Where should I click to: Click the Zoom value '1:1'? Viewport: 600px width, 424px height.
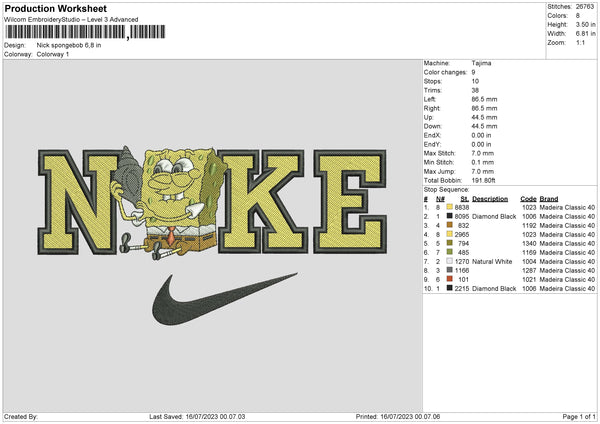[x=580, y=42]
